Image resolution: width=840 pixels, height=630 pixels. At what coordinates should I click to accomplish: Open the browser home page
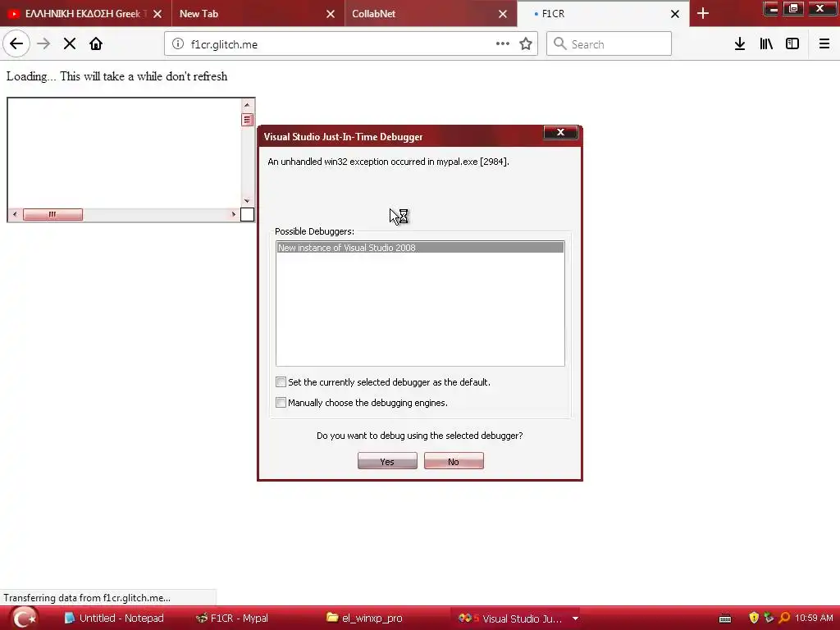[96, 44]
